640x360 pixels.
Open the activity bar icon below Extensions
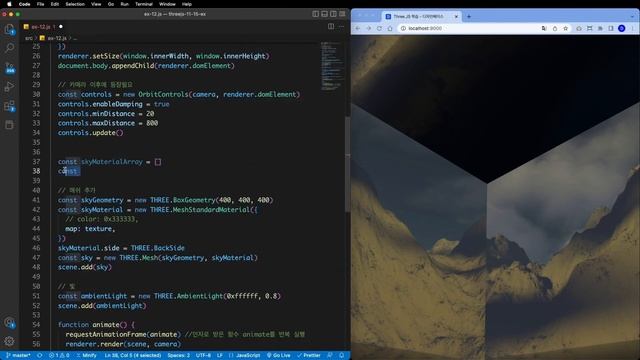tap(9, 125)
